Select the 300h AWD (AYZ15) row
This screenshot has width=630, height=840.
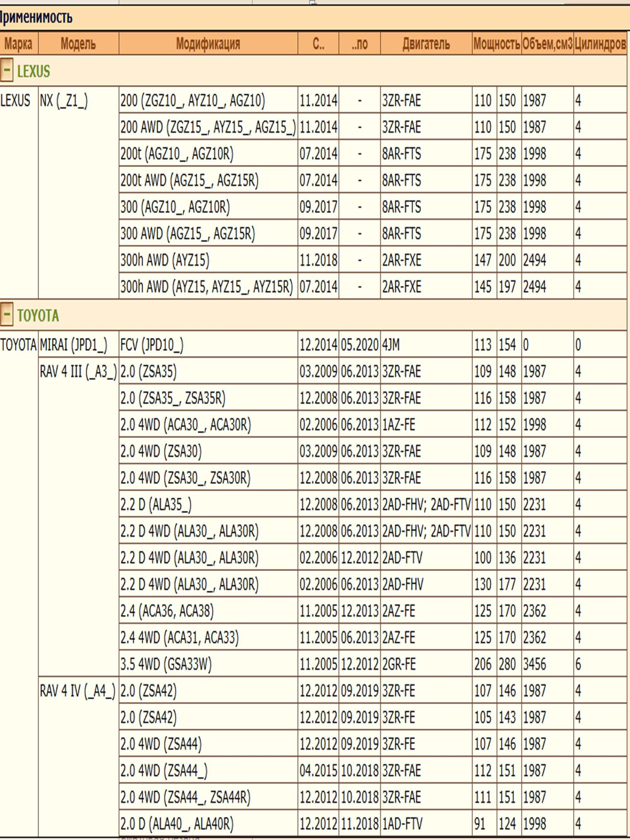click(165, 260)
